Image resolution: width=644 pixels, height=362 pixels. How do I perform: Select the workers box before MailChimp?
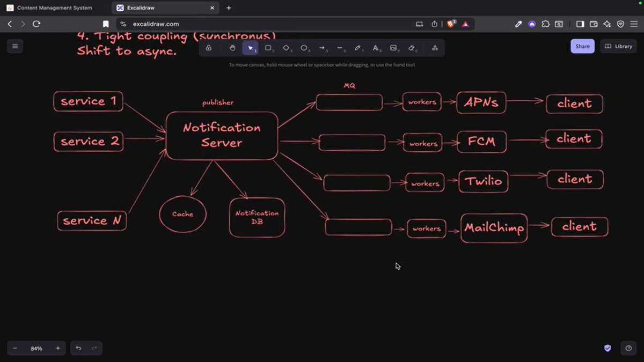(x=426, y=228)
